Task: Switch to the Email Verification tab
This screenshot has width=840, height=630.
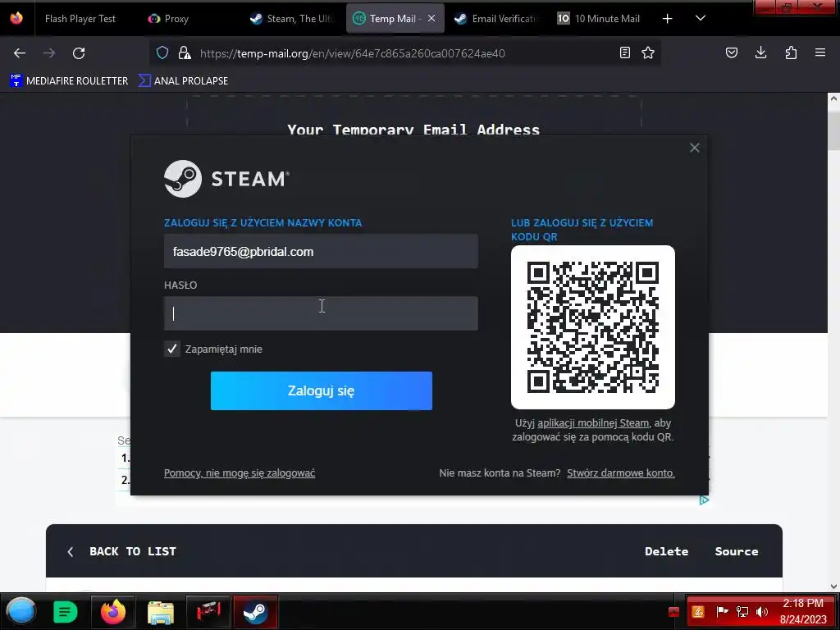Action: point(498,19)
